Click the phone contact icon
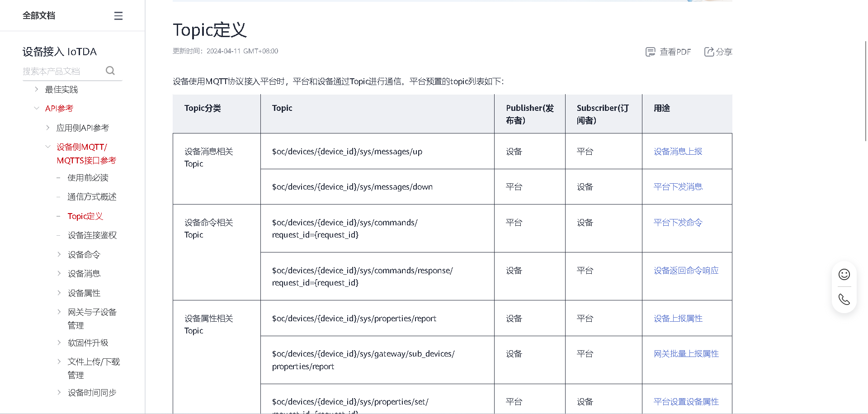 tap(844, 299)
